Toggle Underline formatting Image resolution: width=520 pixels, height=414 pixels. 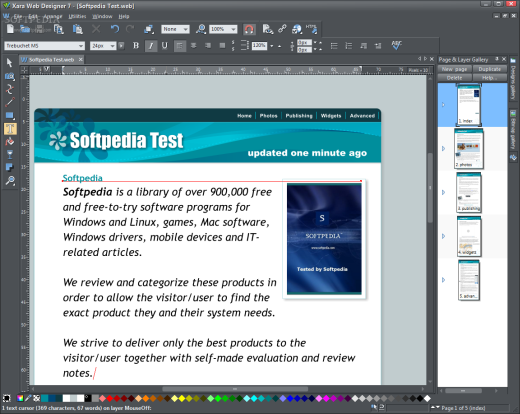pos(165,46)
